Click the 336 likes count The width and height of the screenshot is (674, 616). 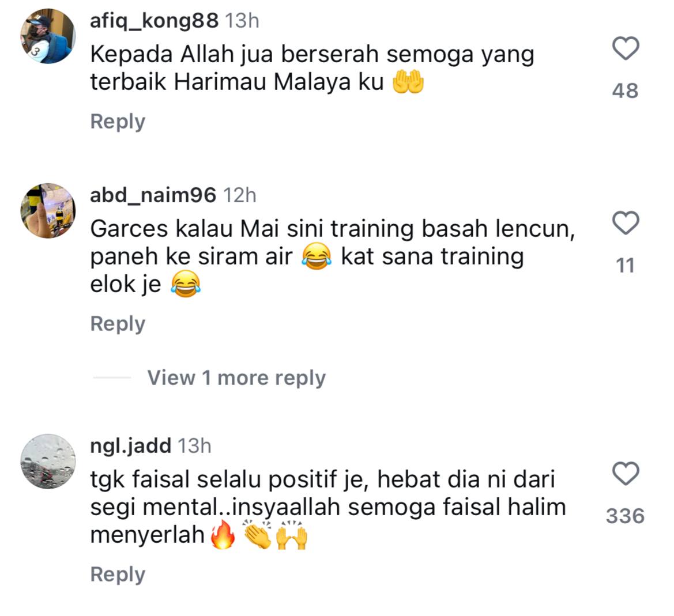(626, 516)
